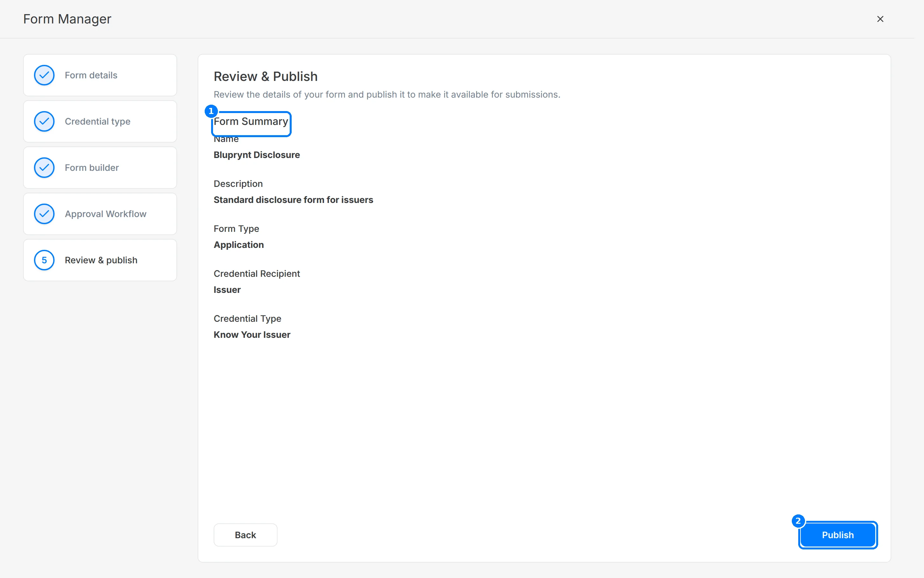Click the Description field label
Screen dimensions: 924x578
[x=238, y=183]
